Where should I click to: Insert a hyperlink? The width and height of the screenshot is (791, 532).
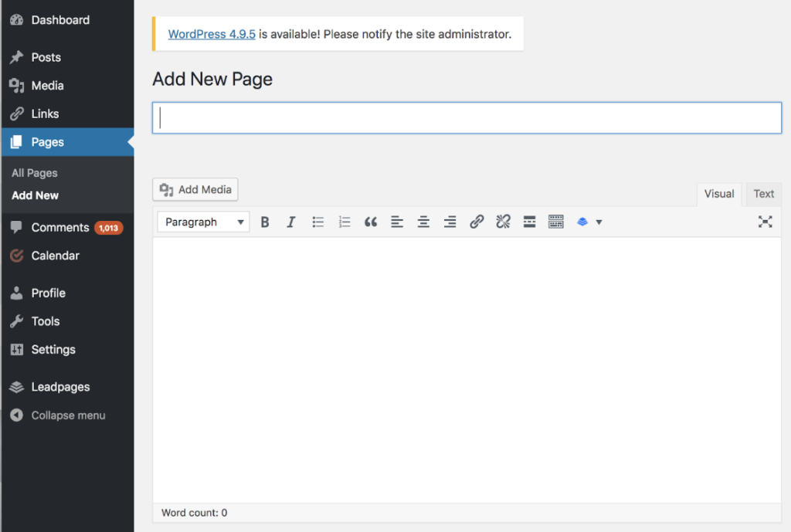click(x=477, y=222)
